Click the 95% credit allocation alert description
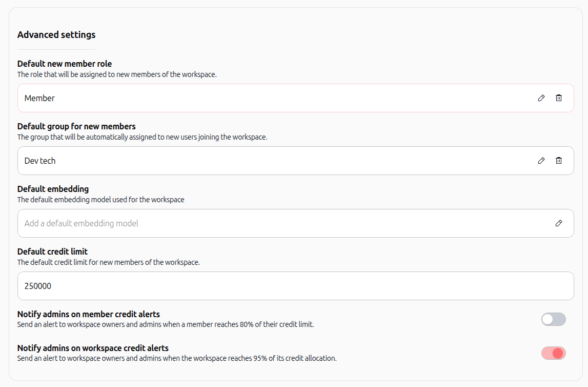The width and height of the screenshot is (588, 387). [177, 358]
